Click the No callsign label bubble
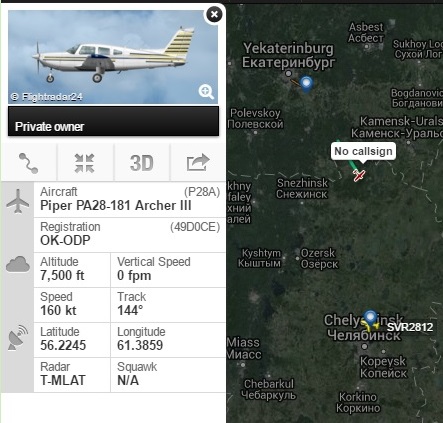This screenshot has height=423, width=443. pyautogui.click(x=363, y=151)
